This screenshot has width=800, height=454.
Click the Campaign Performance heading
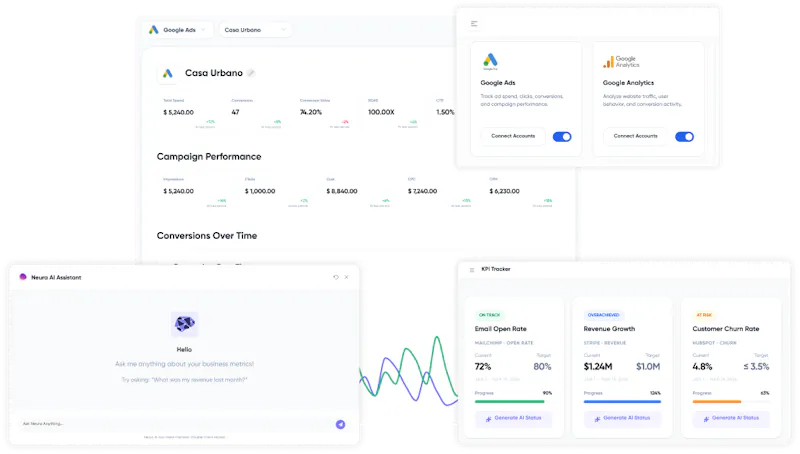tap(209, 157)
